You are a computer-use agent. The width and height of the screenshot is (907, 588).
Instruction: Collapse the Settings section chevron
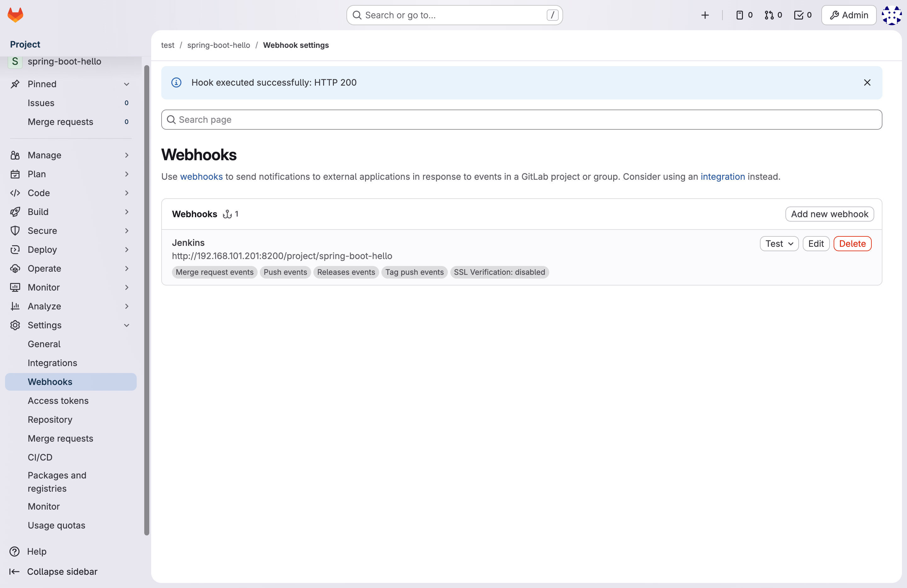click(127, 325)
